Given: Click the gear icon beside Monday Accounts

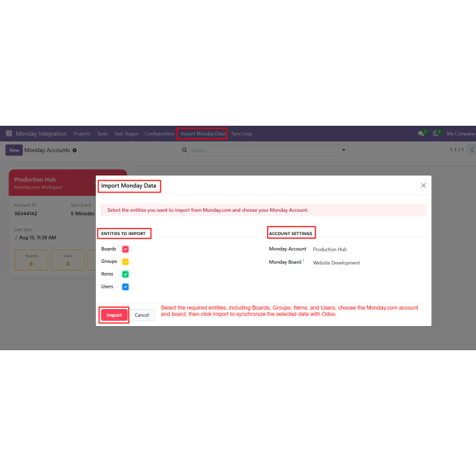Looking at the screenshot, I should 75,151.
